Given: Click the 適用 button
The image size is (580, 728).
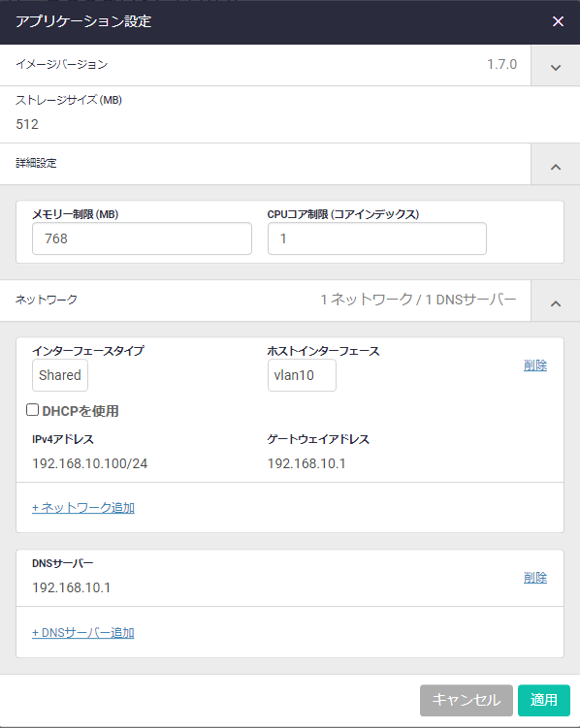Looking at the screenshot, I should [544, 700].
